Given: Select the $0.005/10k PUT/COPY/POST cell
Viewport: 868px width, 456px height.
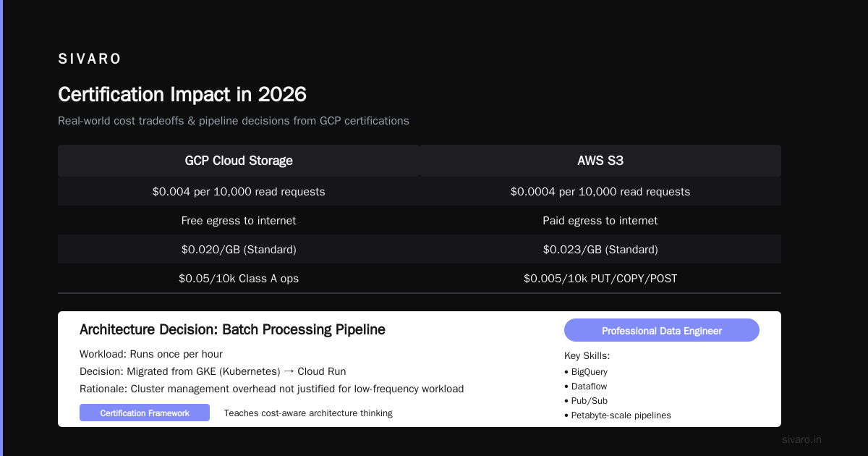Looking at the screenshot, I should (600, 279).
